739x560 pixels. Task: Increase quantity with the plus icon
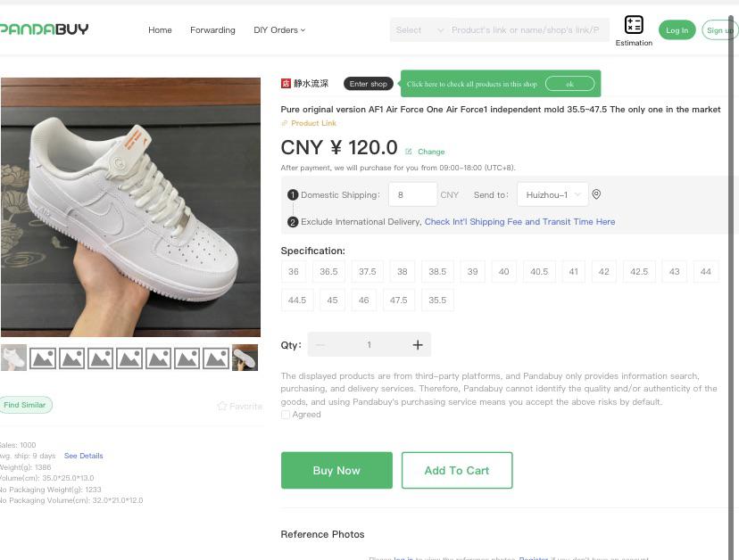[x=417, y=344]
